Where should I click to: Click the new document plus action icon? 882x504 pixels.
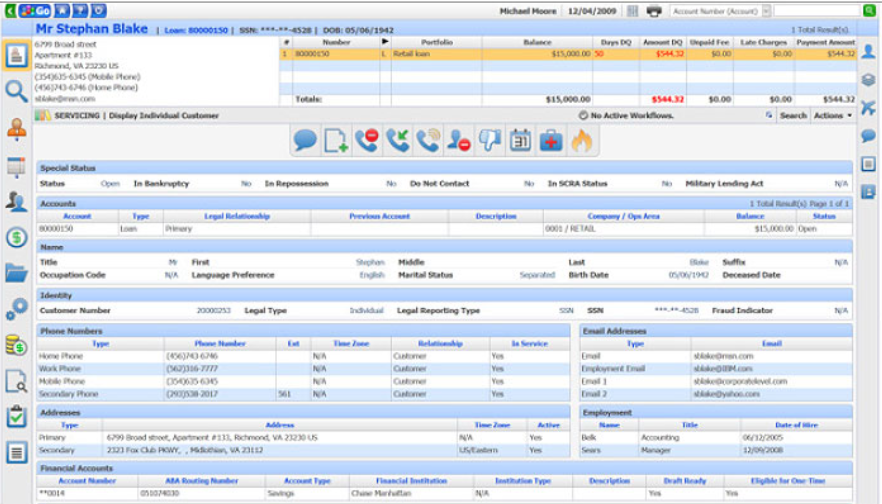(x=336, y=141)
